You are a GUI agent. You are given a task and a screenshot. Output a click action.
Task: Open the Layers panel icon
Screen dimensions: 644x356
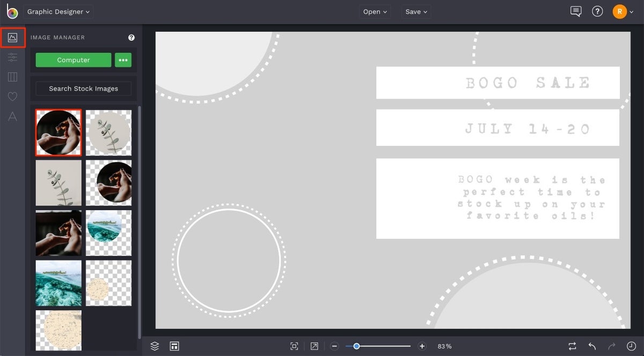[x=155, y=346]
